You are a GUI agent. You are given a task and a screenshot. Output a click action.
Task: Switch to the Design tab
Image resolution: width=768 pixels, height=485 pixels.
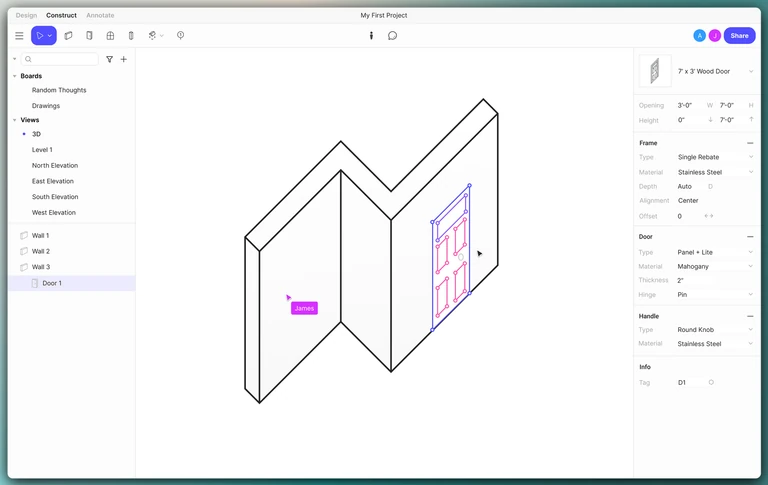click(x=26, y=15)
